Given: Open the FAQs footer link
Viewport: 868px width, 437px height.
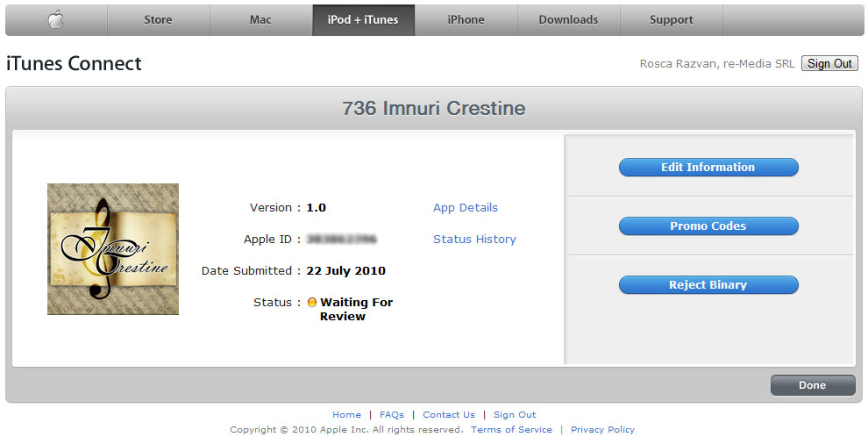Looking at the screenshot, I should tap(391, 415).
